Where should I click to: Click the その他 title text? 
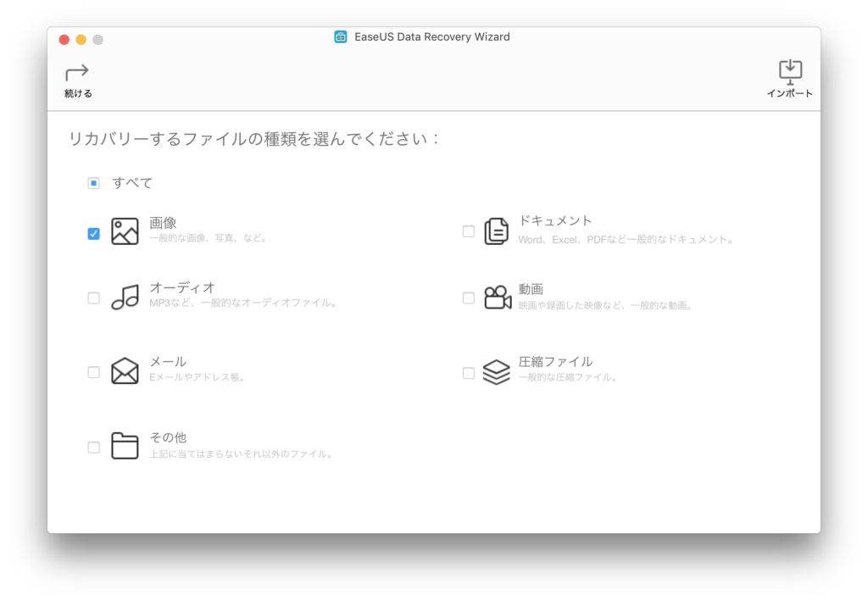[x=169, y=437]
